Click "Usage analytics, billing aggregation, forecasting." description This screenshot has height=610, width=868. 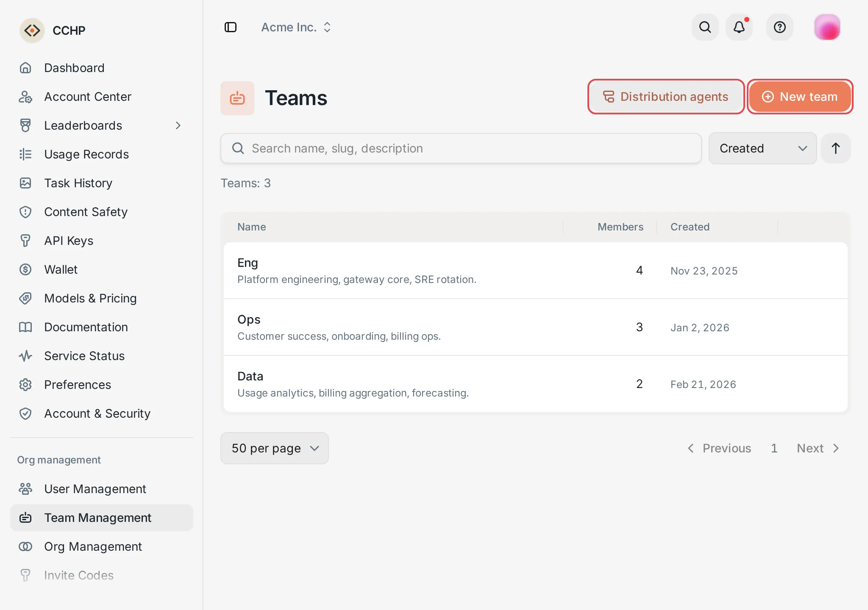(353, 393)
